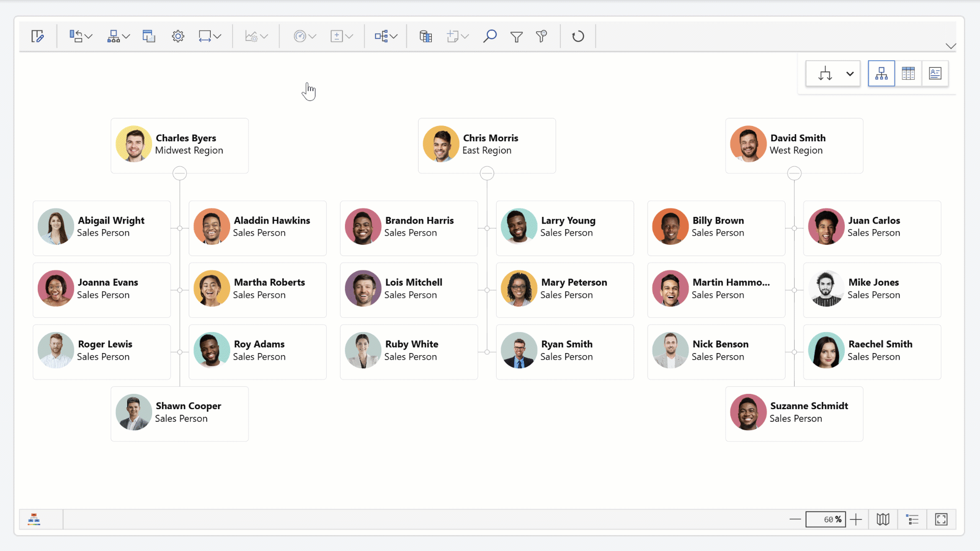Enter full screen mode icon
980x551 pixels.
click(x=941, y=519)
